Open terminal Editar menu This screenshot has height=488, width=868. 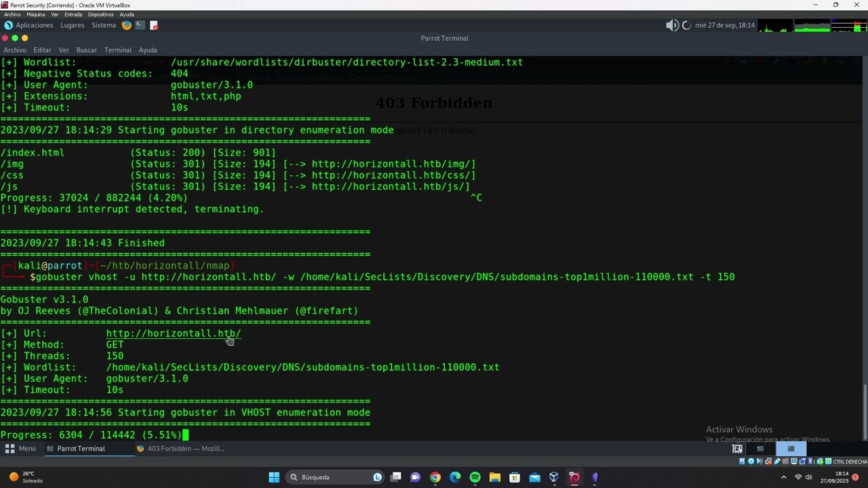(x=42, y=50)
